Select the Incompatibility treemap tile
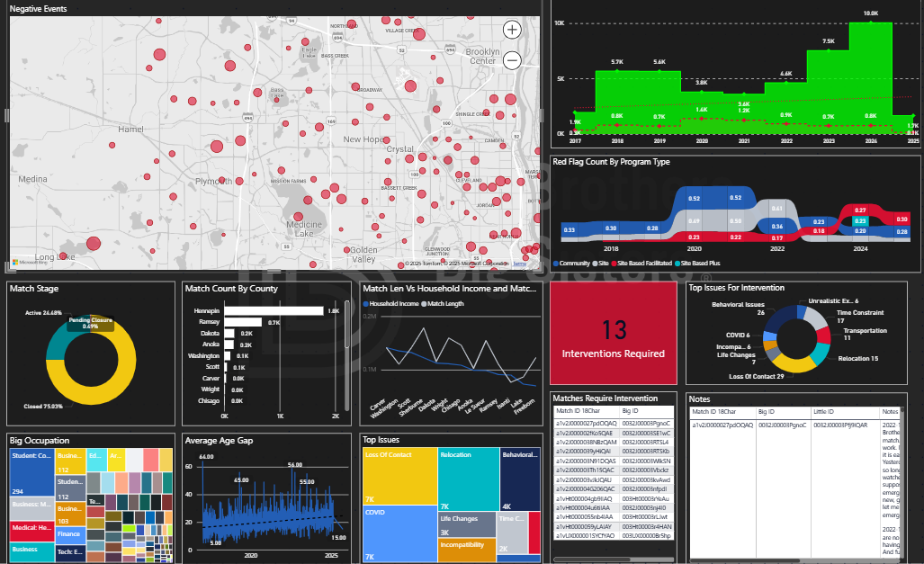The width and height of the screenshot is (924, 564). click(467, 550)
